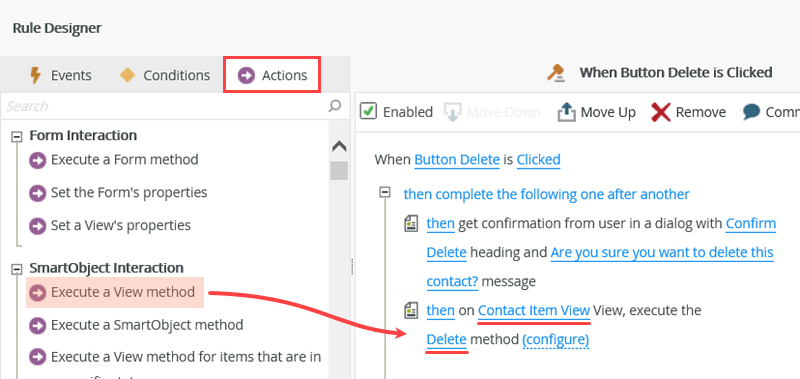Click the disabled Move Down button
The width and height of the screenshot is (800, 379).
492,112
